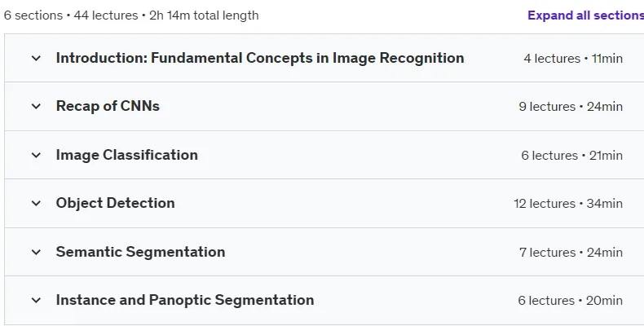Image resolution: width=644 pixels, height=326 pixels.
Task: Select the 6 lectures • 21min label
Action: [571, 156]
